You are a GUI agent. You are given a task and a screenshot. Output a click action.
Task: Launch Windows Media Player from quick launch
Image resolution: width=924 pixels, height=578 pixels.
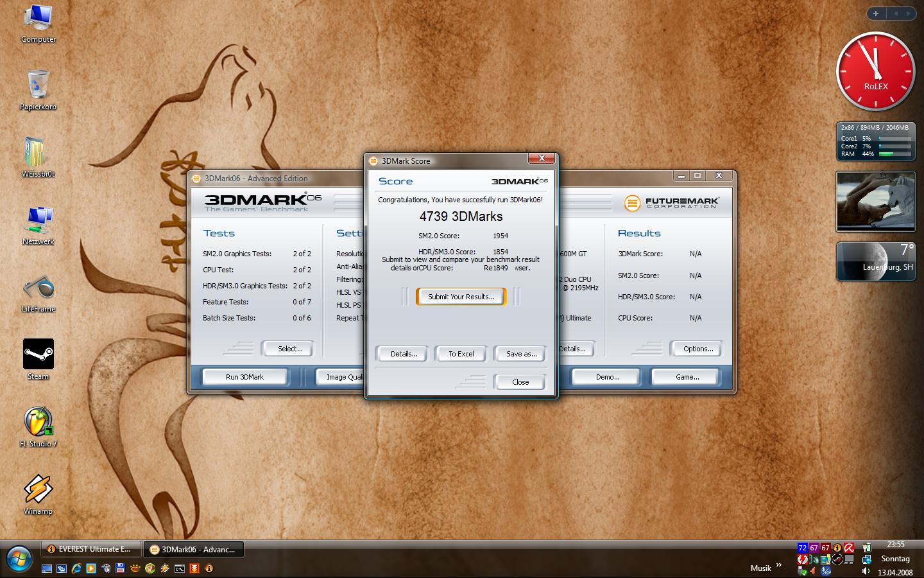point(91,568)
